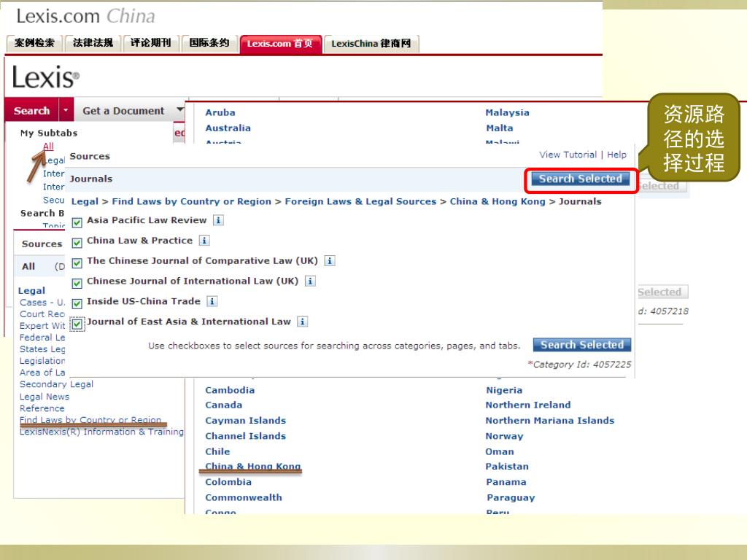The image size is (747, 560).
Task: Open the Aruba country link
Action: 220,112
